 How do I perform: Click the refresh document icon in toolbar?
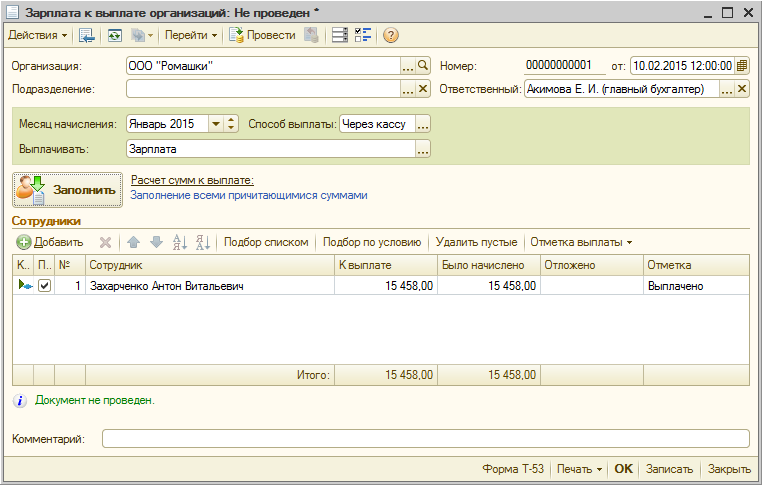pyautogui.click(x=115, y=35)
